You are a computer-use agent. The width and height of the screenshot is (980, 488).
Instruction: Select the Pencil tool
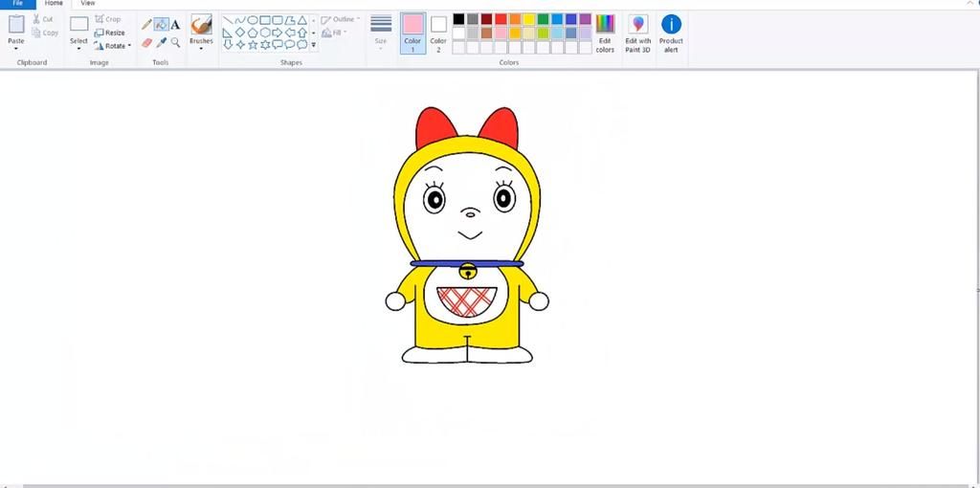tap(146, 24)
